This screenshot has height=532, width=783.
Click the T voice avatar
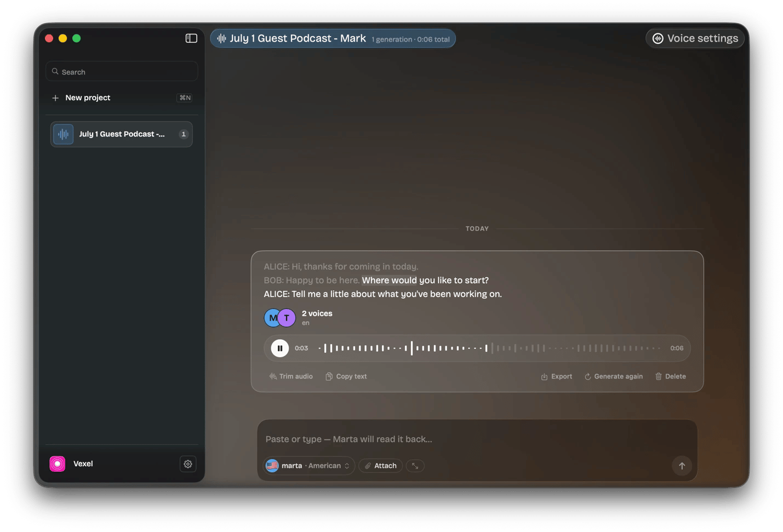click(x=287, y=318)
